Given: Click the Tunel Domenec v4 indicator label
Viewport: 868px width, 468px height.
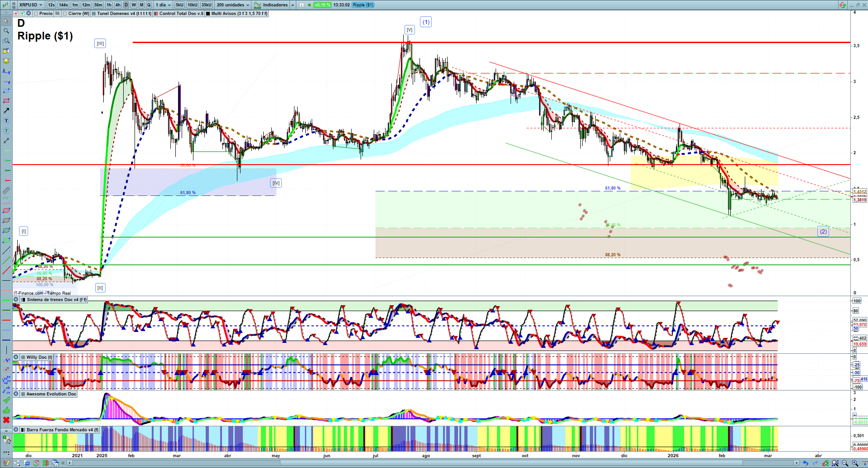Looking at the screenshot, I should tap(124, 14).
